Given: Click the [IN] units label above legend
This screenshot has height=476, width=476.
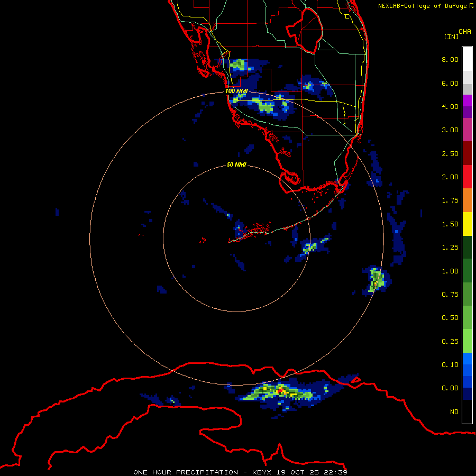Looking at the screenshot, I should click(x=451, y=36).
